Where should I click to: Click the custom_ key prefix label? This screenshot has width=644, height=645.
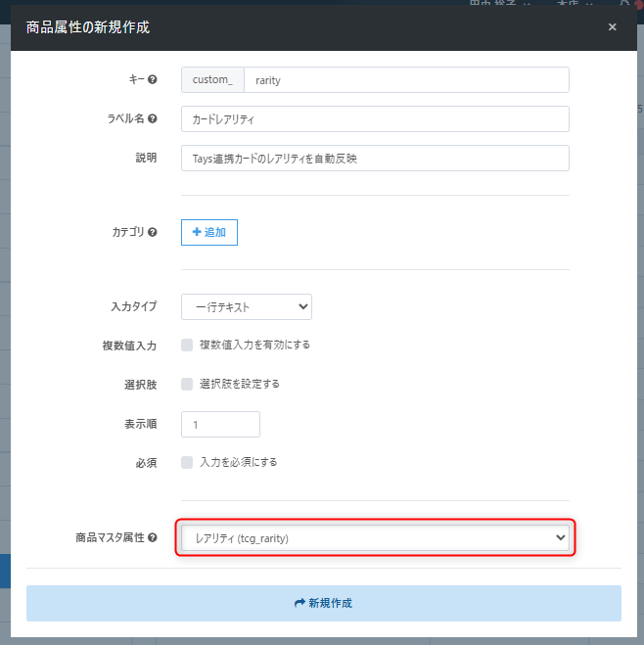212,80
